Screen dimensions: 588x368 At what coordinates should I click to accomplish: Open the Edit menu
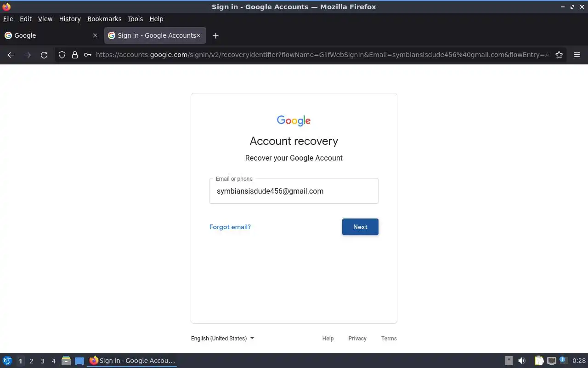[x=26, y=19]
